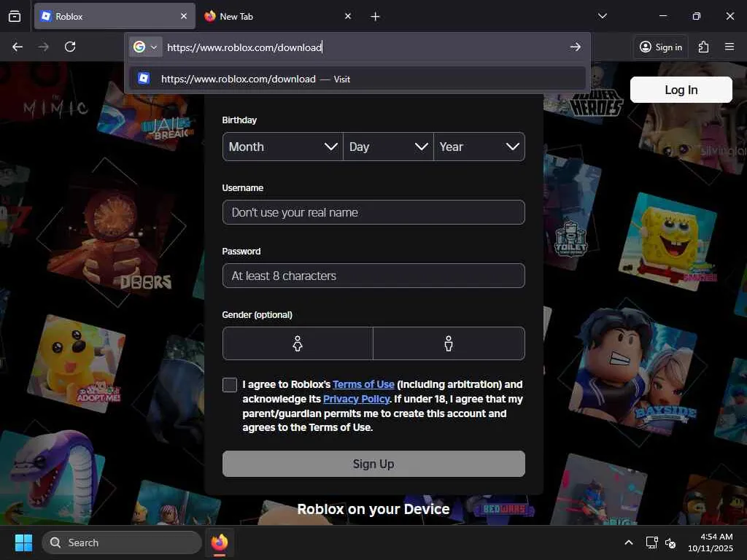Focus the Username input field
This screenshot has height=560, width=747.
coord(373,212)
